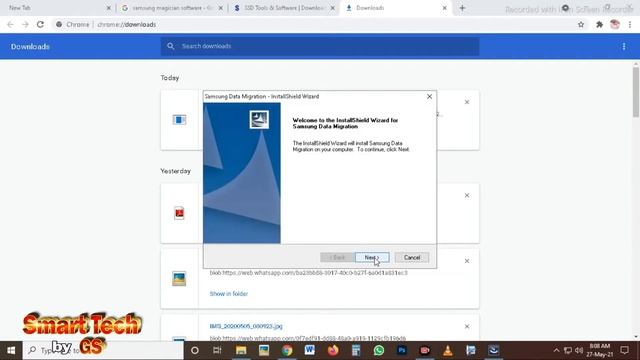
Task: Open the screen recorder taskbar icon
Action: pos(425,350)
